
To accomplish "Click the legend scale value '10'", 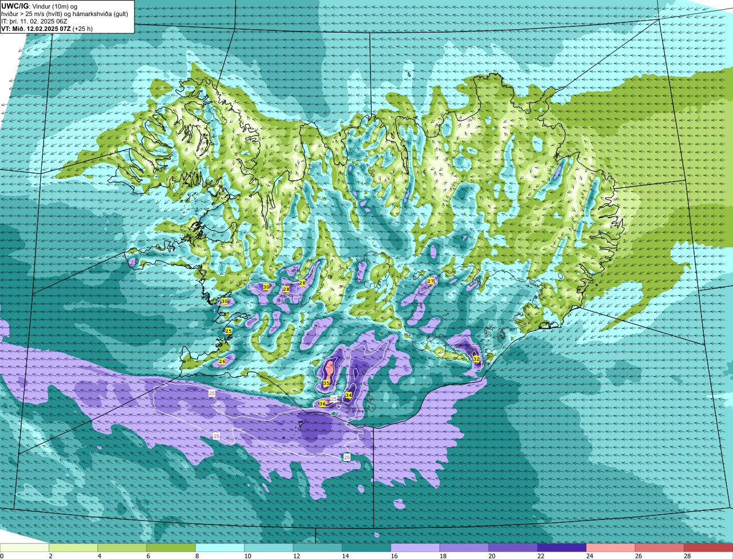I will click(x=247, y=555).
